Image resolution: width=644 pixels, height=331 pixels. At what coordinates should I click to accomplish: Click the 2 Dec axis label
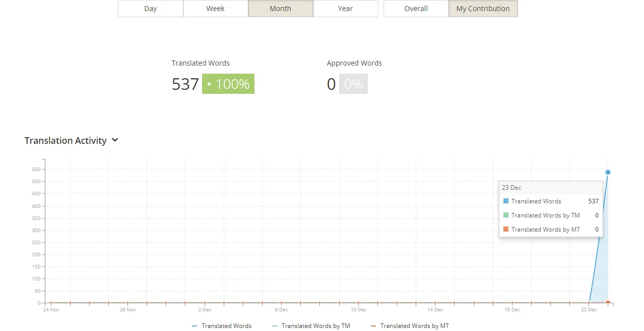pos(205,310)
